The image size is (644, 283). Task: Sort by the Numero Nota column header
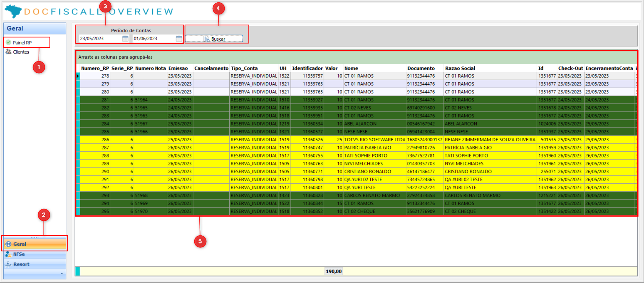151,68
